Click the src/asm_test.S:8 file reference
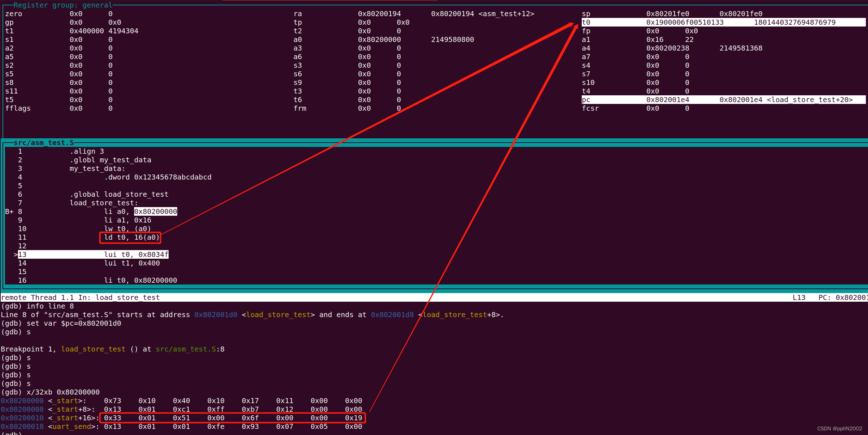Viewport: 868px width, 435px height. tap(190, 349)
